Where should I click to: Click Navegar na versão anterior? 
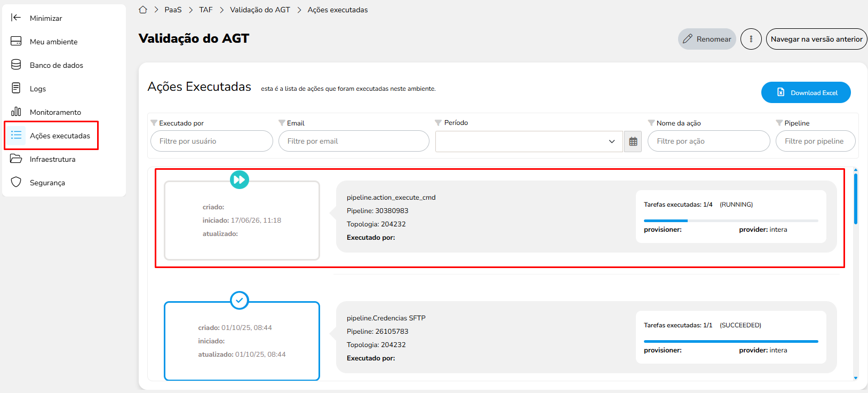(x=816, y=39)
